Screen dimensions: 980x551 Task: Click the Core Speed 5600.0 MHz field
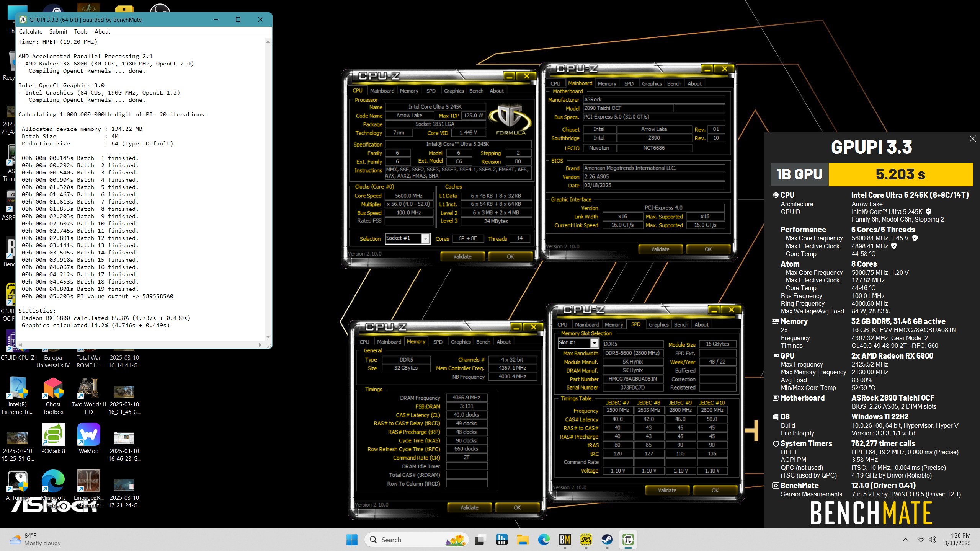coord(408,196)
